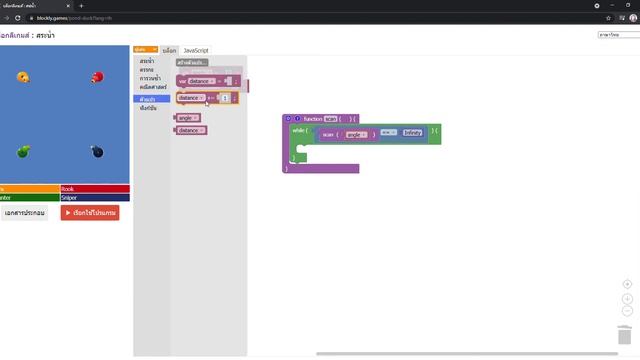640x360 pixels.
Task: Click the green Counter health bar
Action: coord(30,198)
